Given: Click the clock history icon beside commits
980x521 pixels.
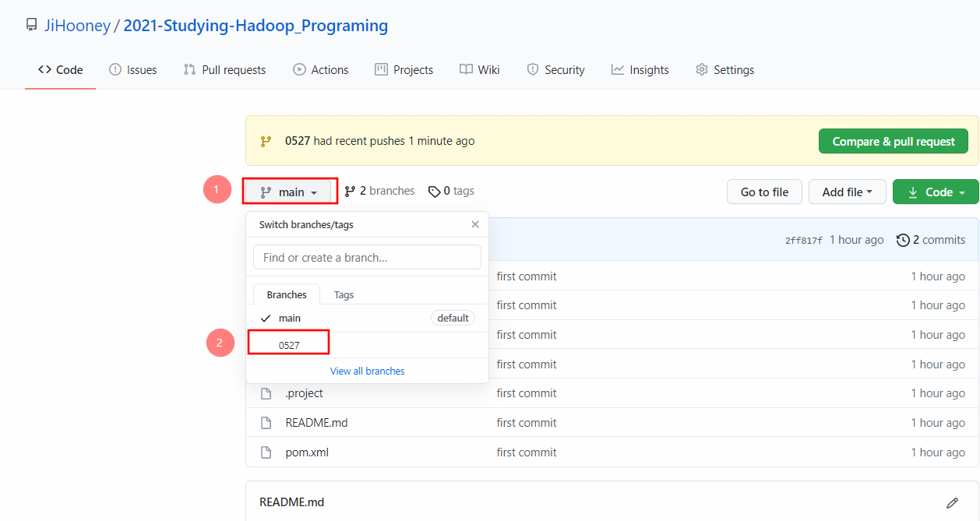Looking at the screenshot, I should click(x=903, y=240).
